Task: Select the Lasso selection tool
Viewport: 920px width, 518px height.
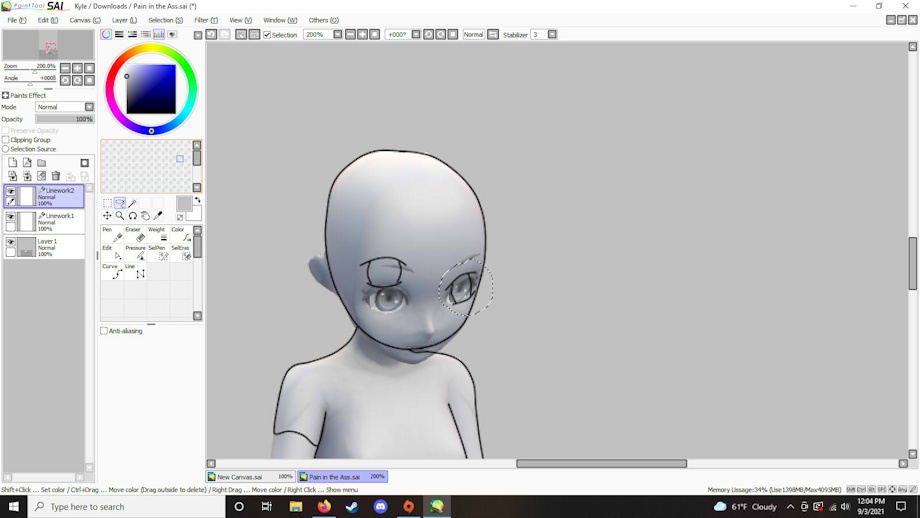Action: click(120, 203)
